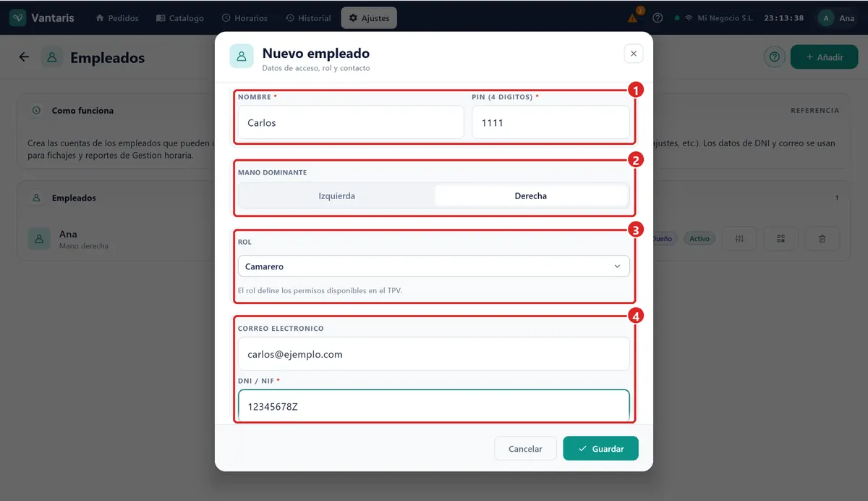Viewport: 868px width, 501px height.
Task: Open the permissions sliders icon for Ana
Action: [x=739, y=238]
